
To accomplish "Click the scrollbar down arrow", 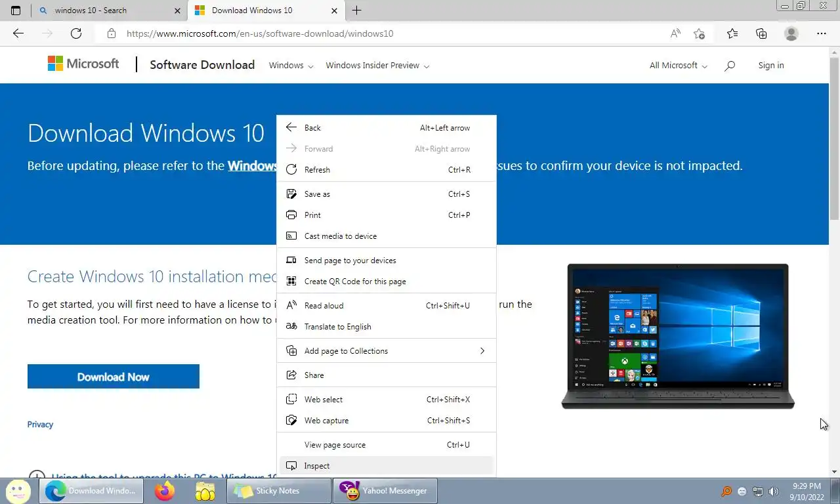I will pyautogui.click(x=834, y=472).
